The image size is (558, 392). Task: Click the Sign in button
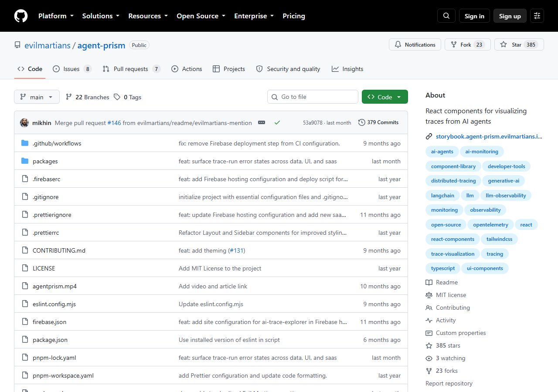(474, 16)
